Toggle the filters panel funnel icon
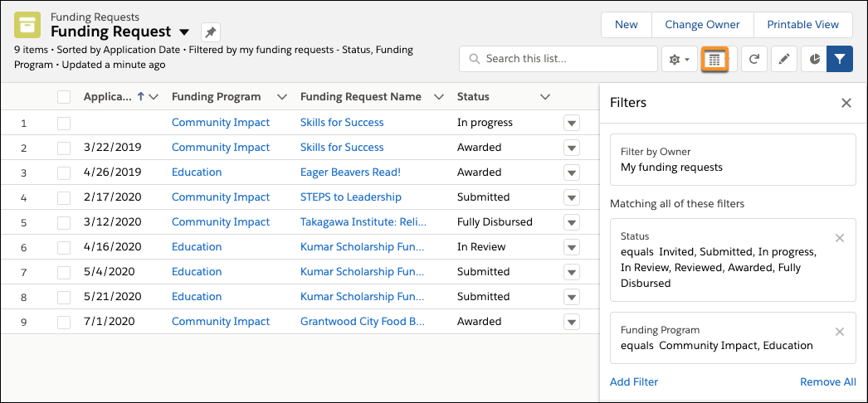 coord(840,59)
